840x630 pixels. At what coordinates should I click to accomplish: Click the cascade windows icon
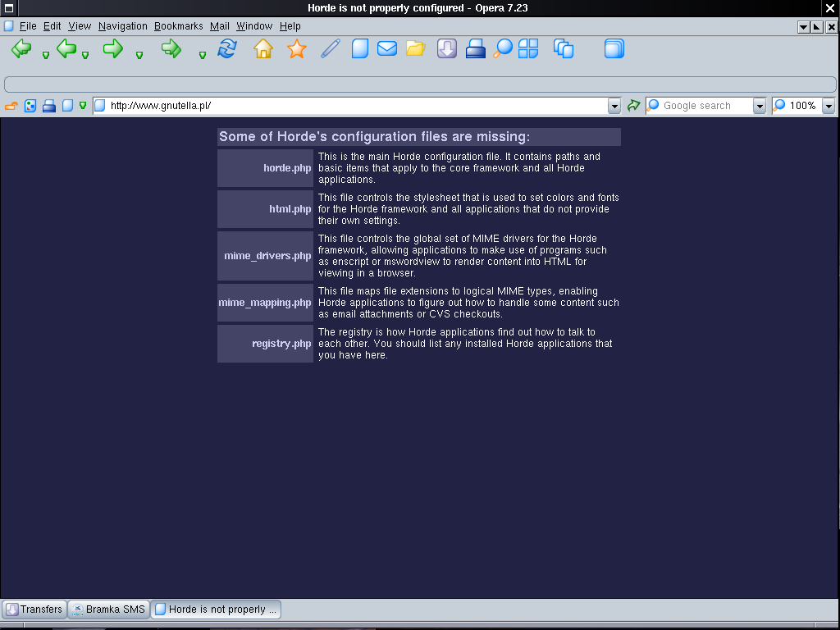(x=564, y=49)
